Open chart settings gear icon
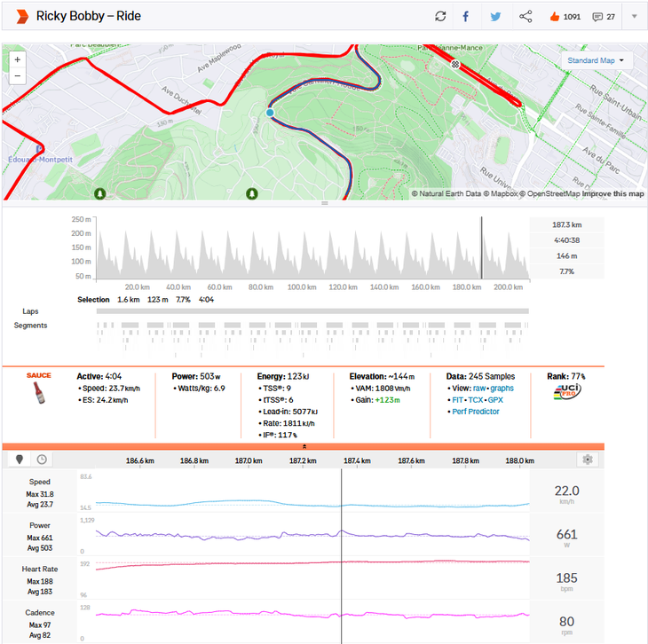Viewport: 648px width, 644px height. point(586,459)
